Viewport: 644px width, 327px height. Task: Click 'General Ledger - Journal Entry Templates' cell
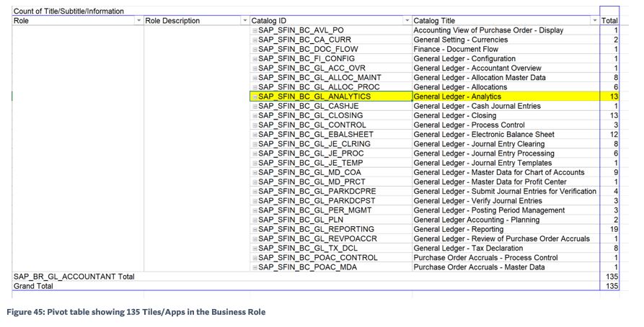506,163
